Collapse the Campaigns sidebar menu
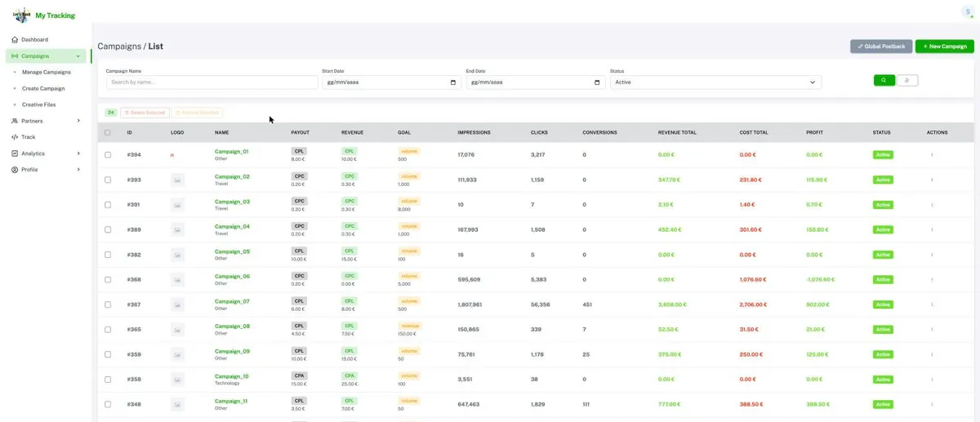Viewport: 980px width, 422px height. pyautogui.click(x=46, y=56)
